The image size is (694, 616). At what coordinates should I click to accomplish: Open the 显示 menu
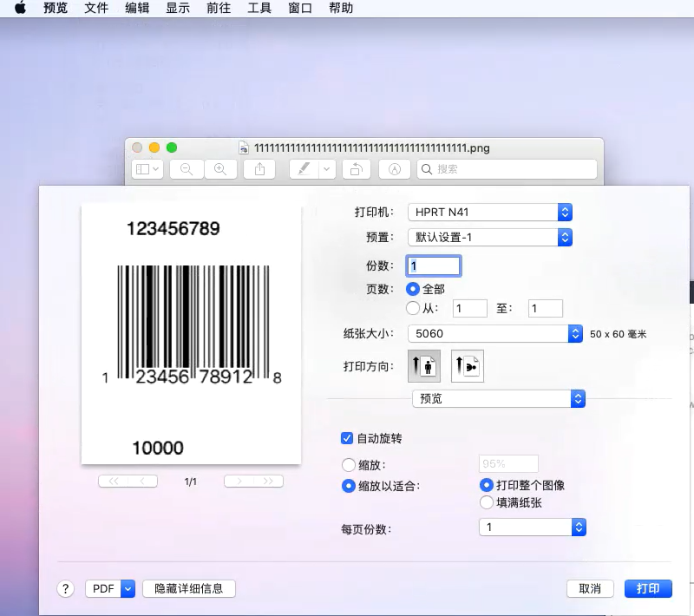click(178, 8)
